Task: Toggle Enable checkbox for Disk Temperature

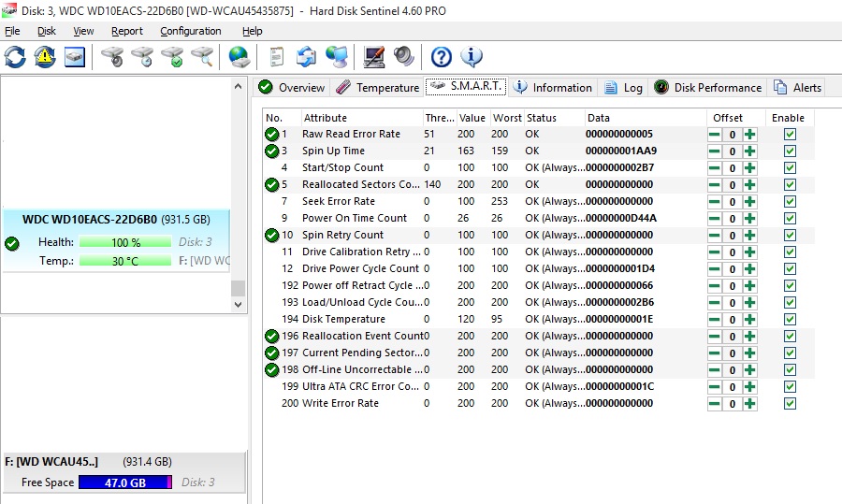Action: pos(790,320)
